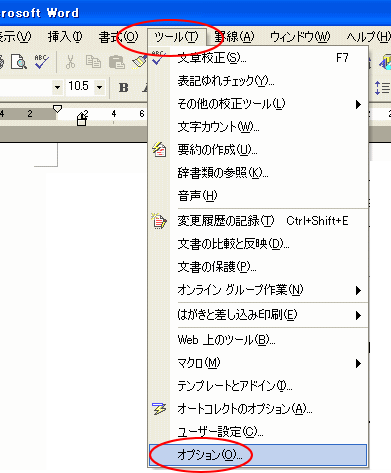
Task: Click the Print Preview toolbar icon
Action: [19, 62]
